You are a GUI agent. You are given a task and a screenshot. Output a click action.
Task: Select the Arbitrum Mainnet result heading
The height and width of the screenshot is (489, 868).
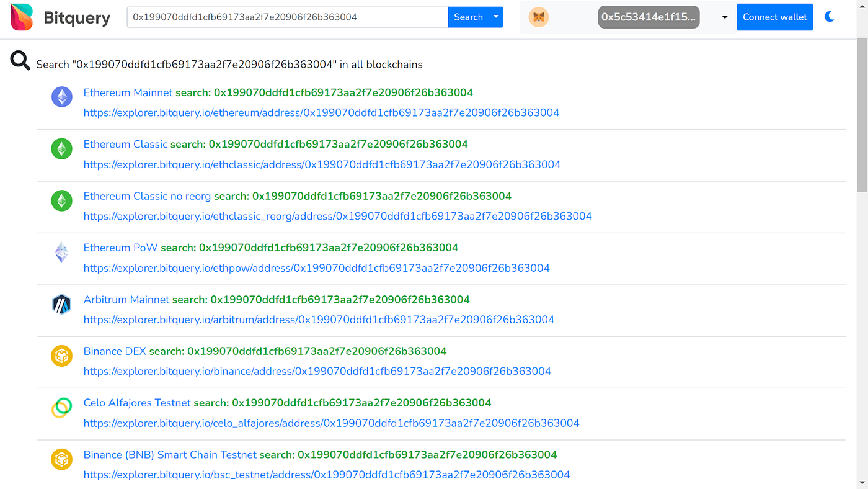click(126, 299)
